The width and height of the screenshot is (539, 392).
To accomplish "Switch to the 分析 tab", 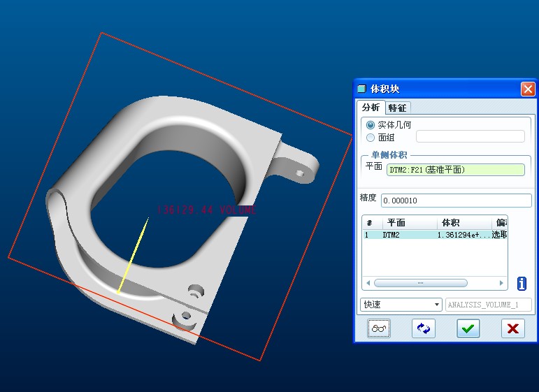I will click(x=371, y=108).
